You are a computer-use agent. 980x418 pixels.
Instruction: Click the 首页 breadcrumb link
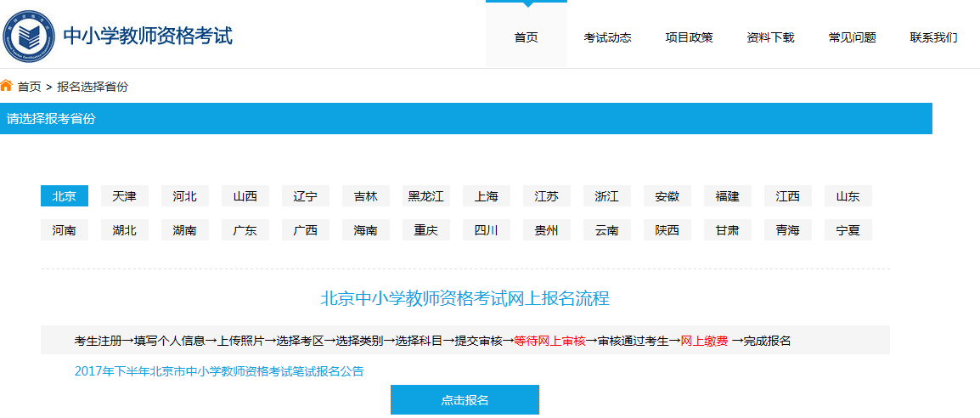click(29, 87)
